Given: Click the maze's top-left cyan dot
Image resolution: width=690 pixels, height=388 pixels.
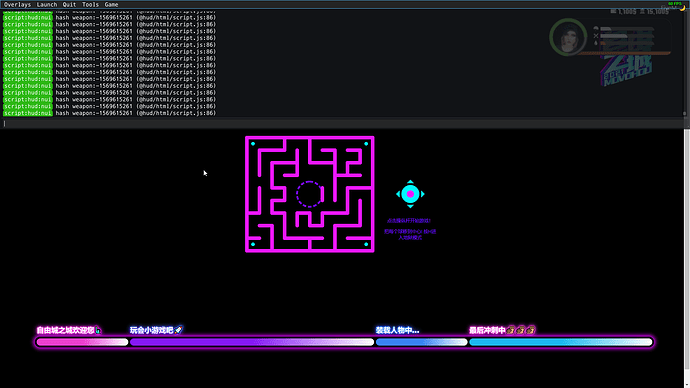Looking at the screenshot, I should (x=253, y=144).
